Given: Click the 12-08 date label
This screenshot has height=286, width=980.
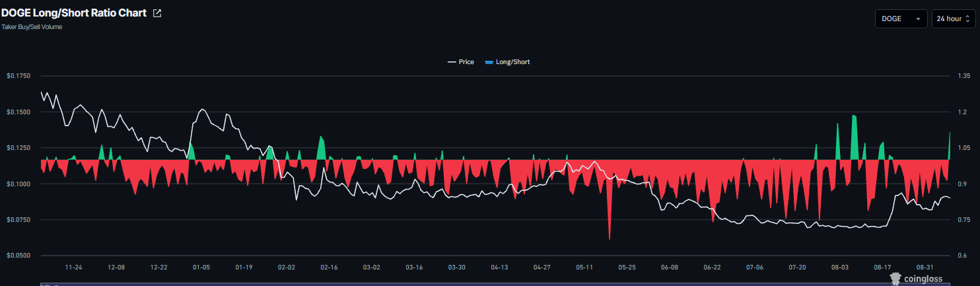Looking at the screenshot, I should (x=116, y=268).
